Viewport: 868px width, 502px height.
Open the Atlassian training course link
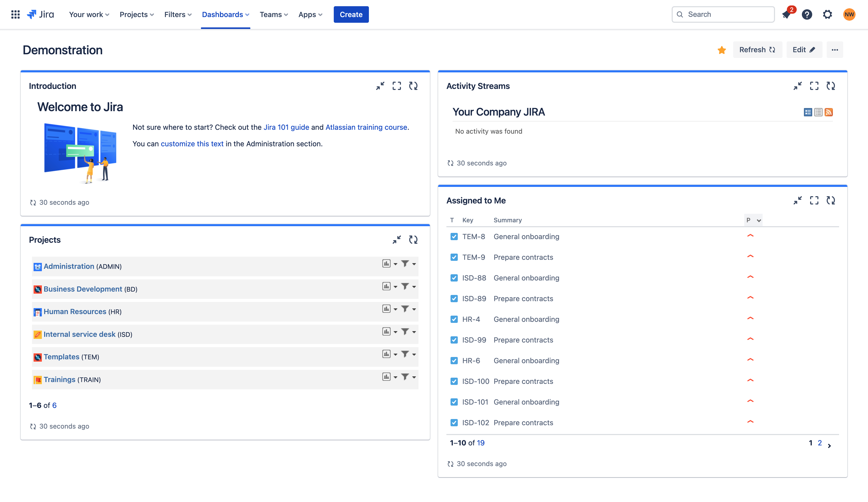pos(366,127)
